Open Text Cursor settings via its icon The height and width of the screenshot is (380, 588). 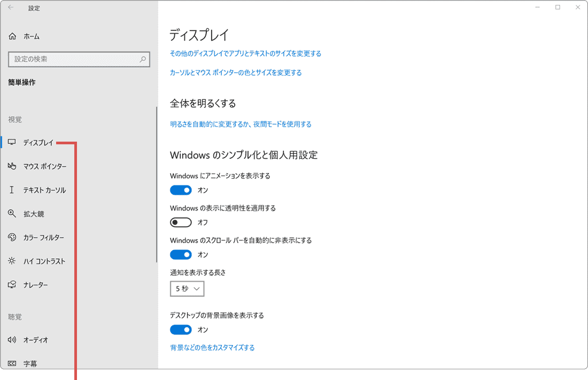click(x=12, y=190)
